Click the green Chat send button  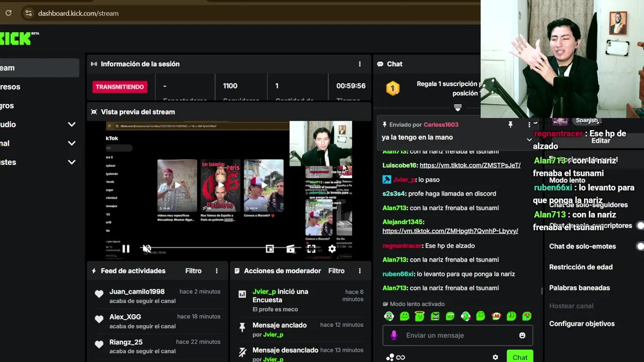520,356
